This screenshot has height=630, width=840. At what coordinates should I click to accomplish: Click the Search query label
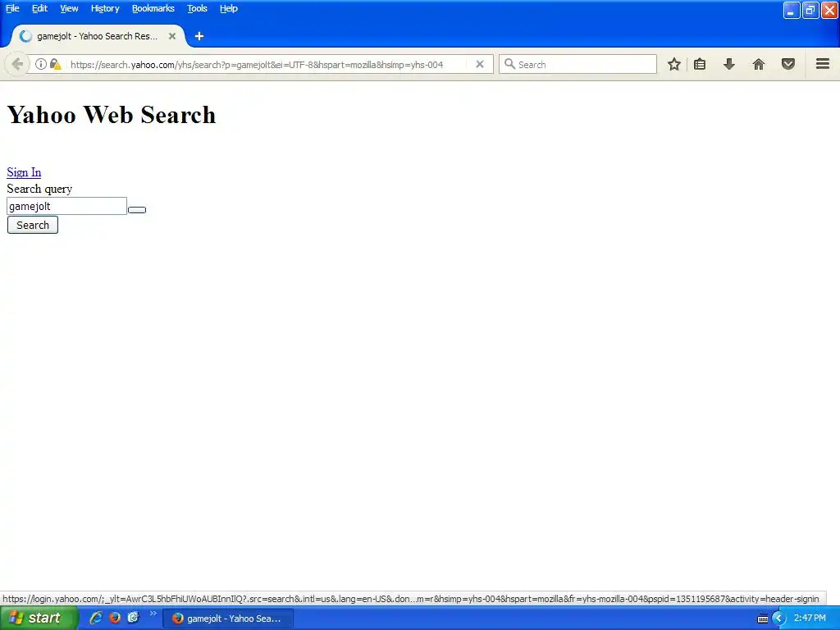coord(39,189)
